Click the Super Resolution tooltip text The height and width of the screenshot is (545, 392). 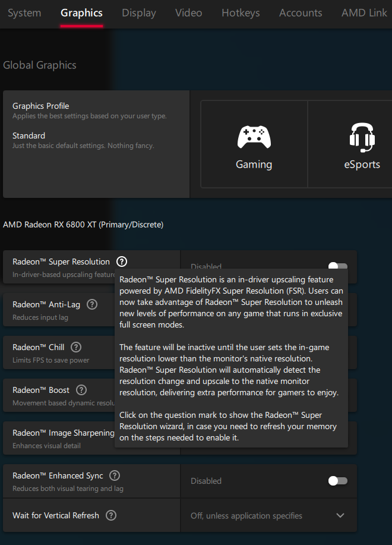tap(231, 358)
